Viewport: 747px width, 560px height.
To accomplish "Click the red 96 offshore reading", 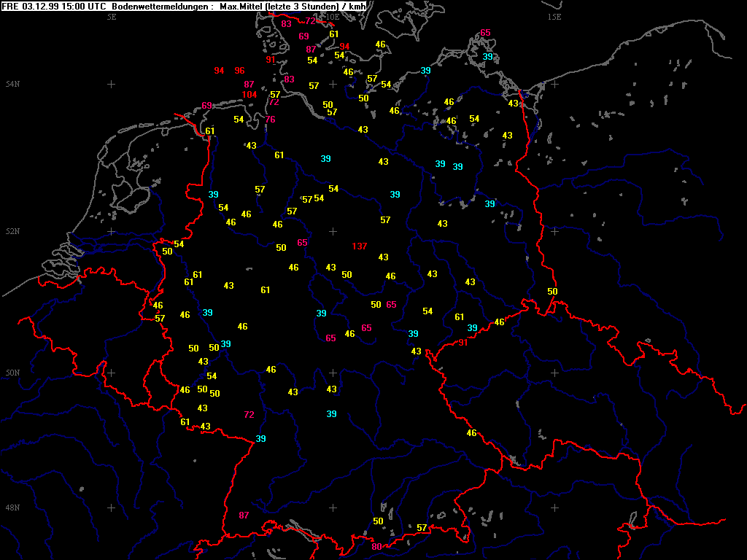I will (x=239, y=71).
